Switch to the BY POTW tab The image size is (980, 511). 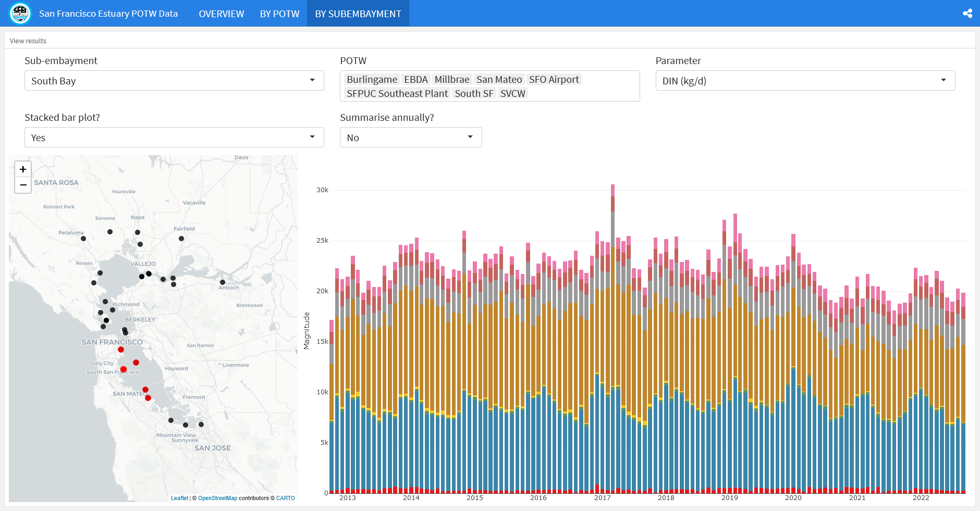click(279, 14)
